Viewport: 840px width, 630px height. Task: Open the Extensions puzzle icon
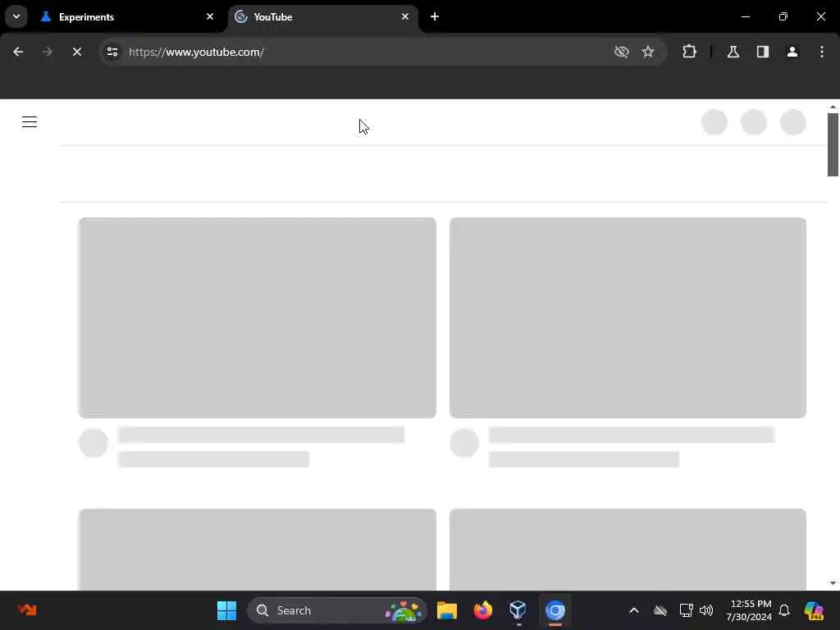pyautogui.click(x=689, y=52)
